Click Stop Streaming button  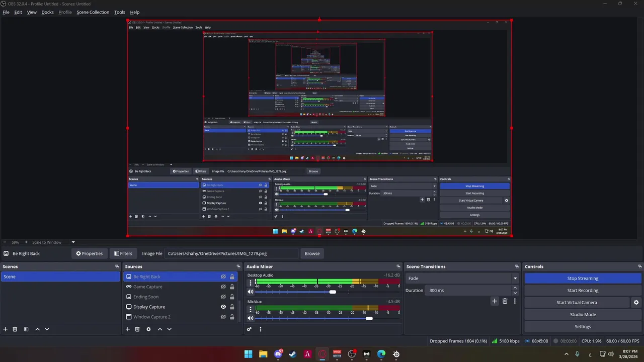coord(583,279)
